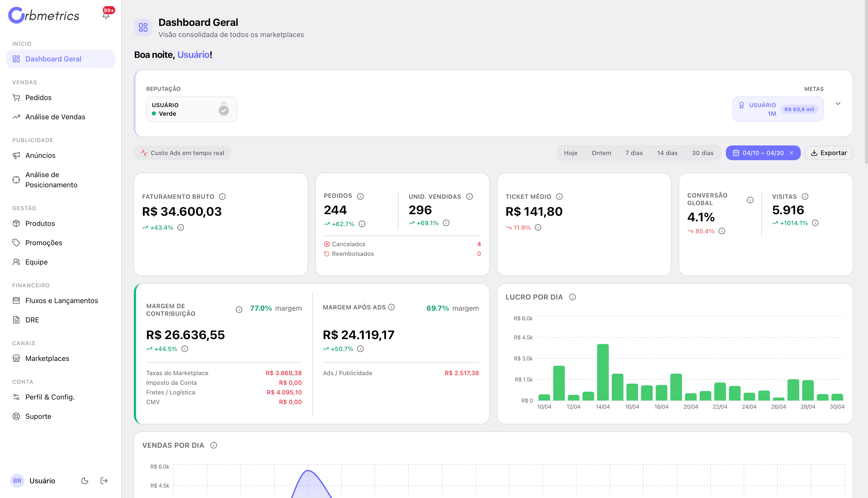
Task: Open info icon next to Unid. Vendidas
Action: pyautogui.click(x=470, y=196)
